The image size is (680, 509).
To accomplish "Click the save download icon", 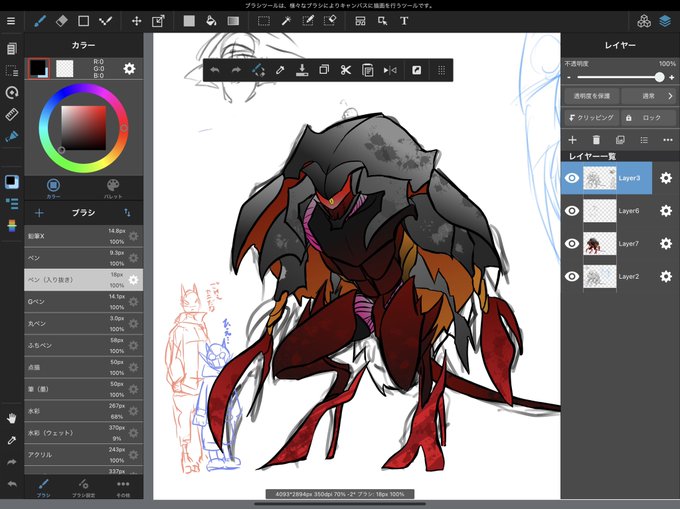I will (x=302, y=70).
